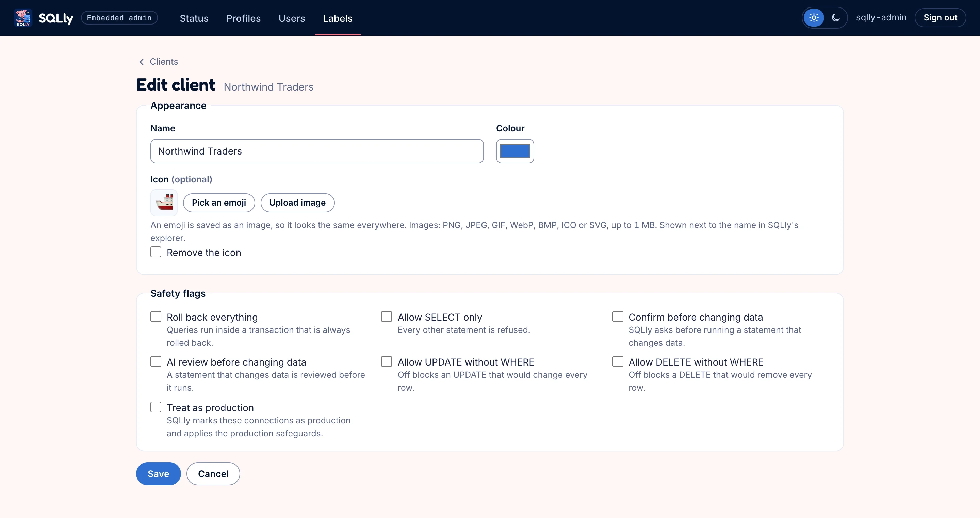Open the Labels tab
This screenshot has width=980, height=518.
tap(338, 18)
